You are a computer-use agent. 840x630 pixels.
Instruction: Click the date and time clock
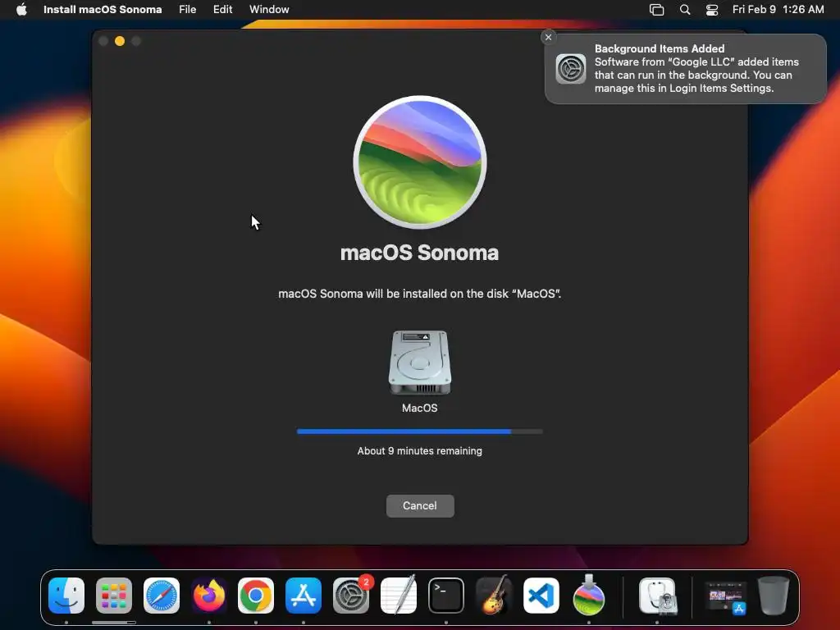point(778,10)
